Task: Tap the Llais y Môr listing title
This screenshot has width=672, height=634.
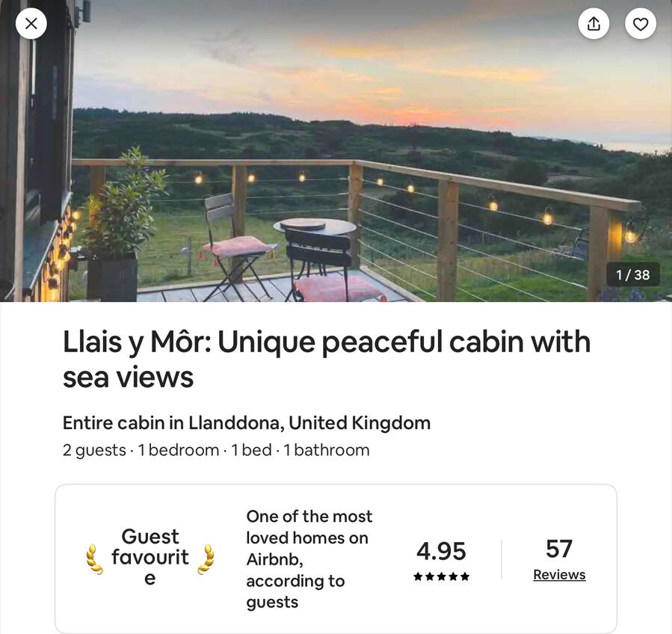Action: 327,359
